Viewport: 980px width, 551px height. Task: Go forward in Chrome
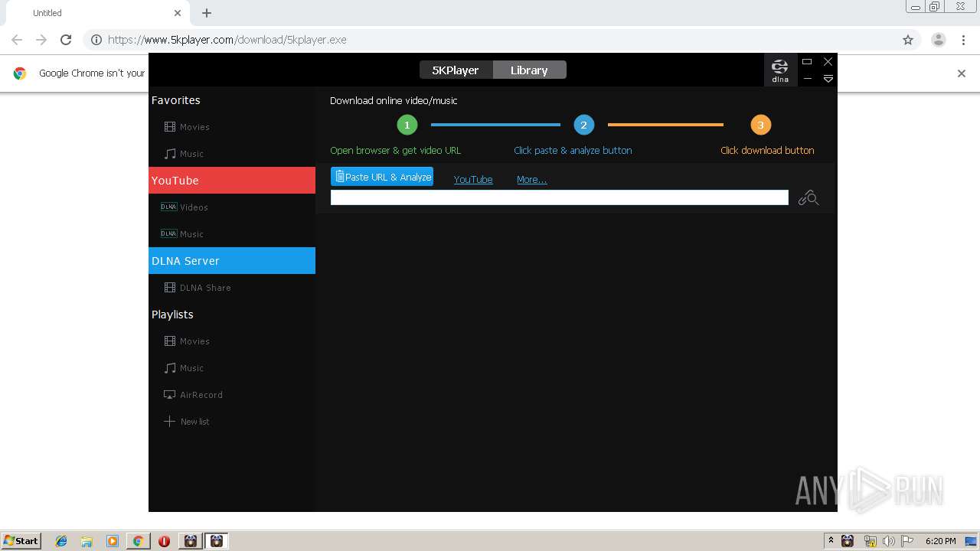41,40
